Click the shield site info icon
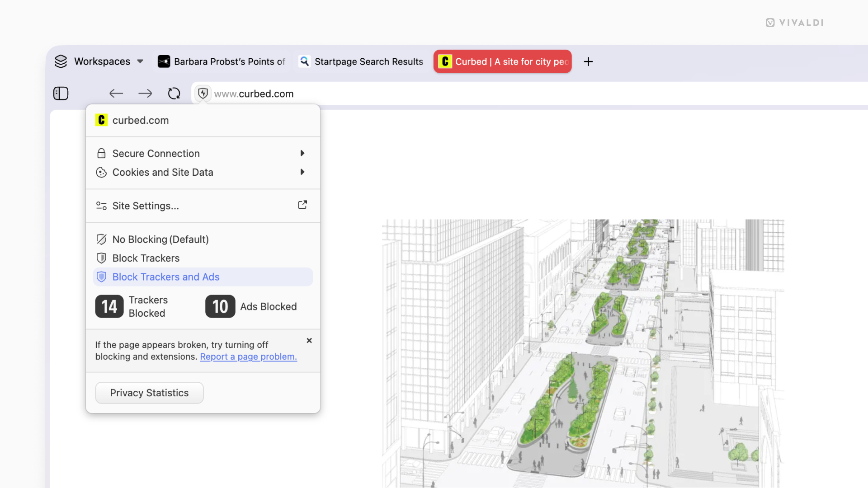This screenshot has height=488, width=868. click(203, 94)
